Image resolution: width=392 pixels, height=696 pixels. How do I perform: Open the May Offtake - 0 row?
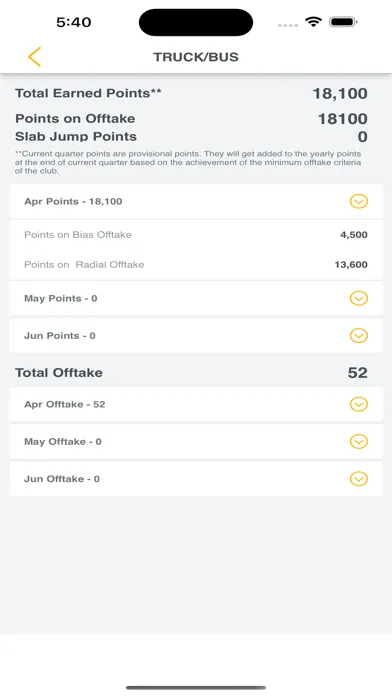tap(196, 442)
